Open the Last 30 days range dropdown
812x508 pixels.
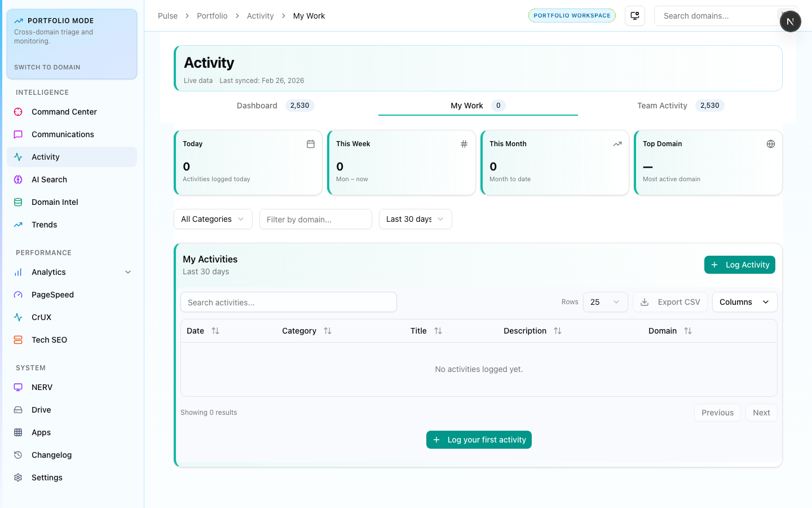coord(415,219)
